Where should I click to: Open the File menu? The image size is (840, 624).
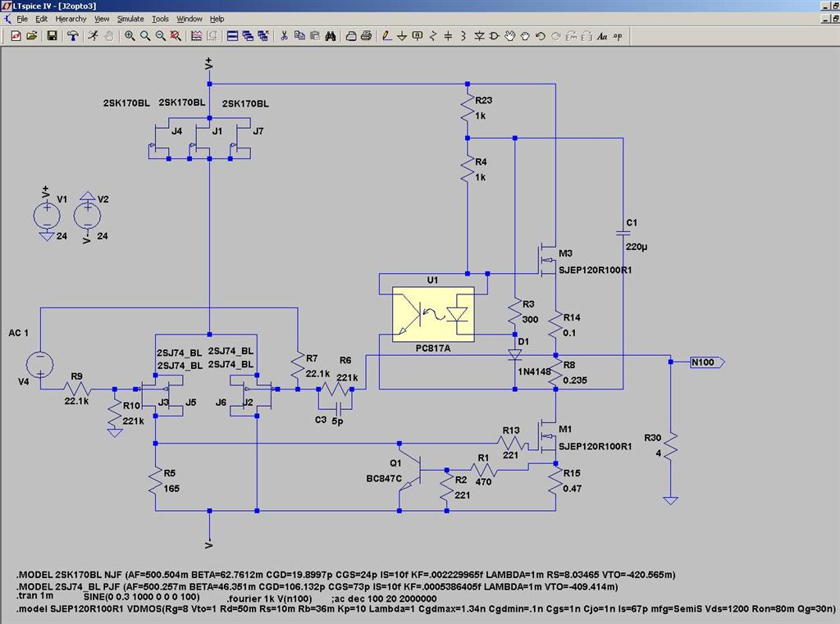point(22,19)
